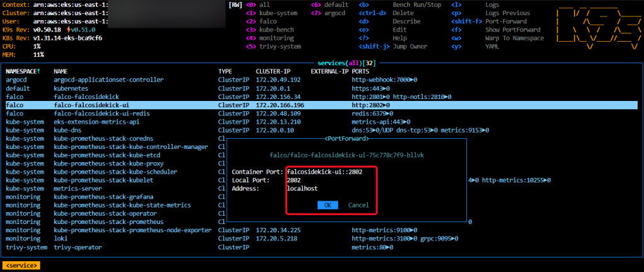Image resolution: width=644 pixels, height=272 pixels.
Task: Click the K8s Rev v1.31.14-eks-bca9cf6
Action: pos(68,38)
